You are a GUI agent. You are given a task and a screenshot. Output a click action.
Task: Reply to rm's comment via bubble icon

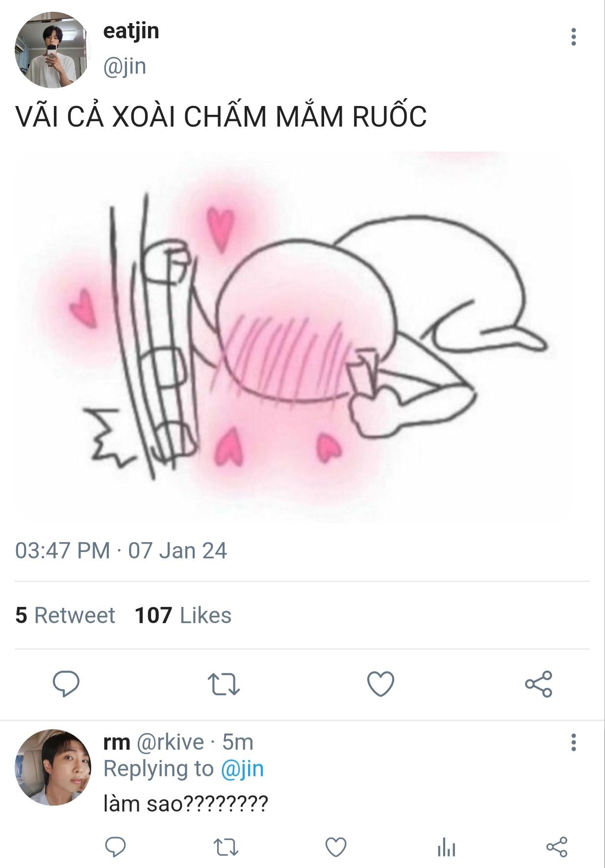(x=116, y=847)
